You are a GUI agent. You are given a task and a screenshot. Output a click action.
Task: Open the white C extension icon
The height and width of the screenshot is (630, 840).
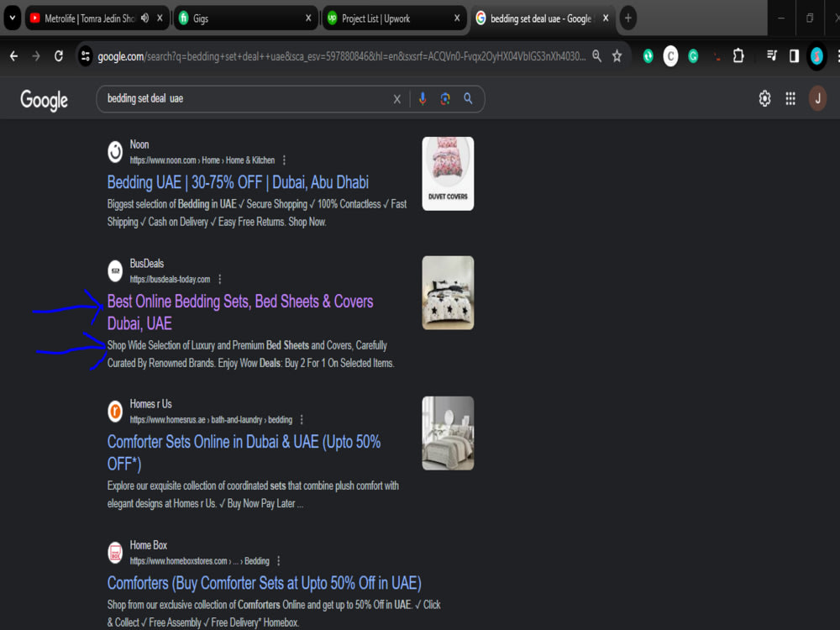(x=670, y=55)
